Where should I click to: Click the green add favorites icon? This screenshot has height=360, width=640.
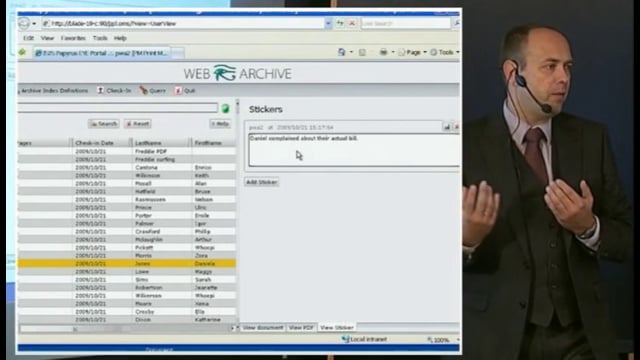(x=22, y=52)
